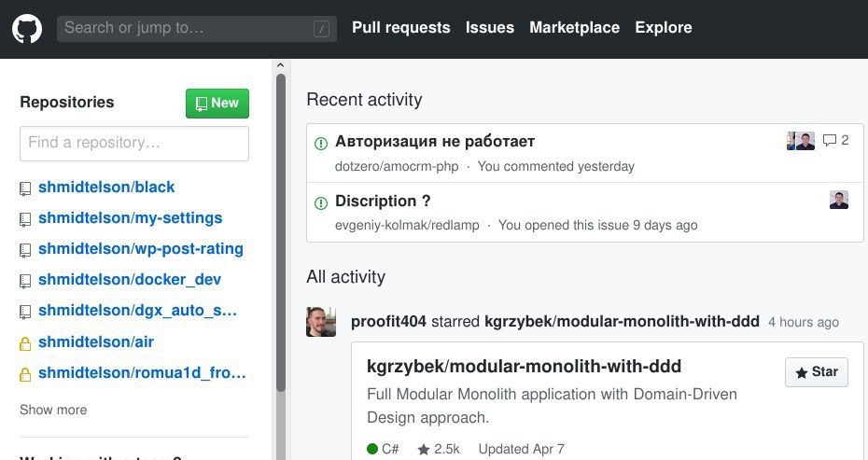Click repo icon beside shmidtelson/my-settings
This screenshot has width=868, height=460.
pos(25,220)
